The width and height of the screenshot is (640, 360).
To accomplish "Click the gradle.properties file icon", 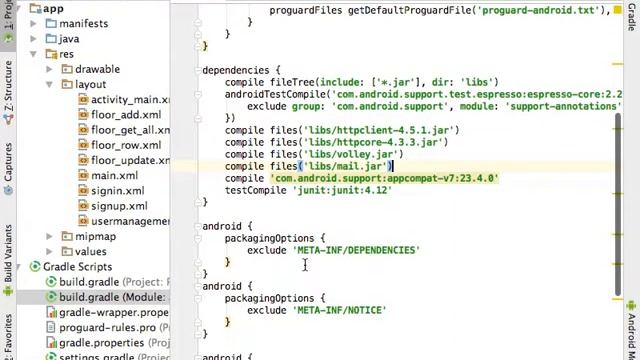I will coord(51,342).
